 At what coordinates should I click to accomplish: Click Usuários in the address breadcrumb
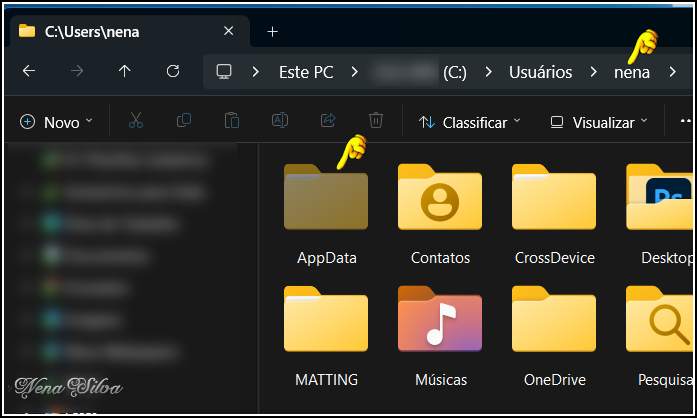[540, 72]
